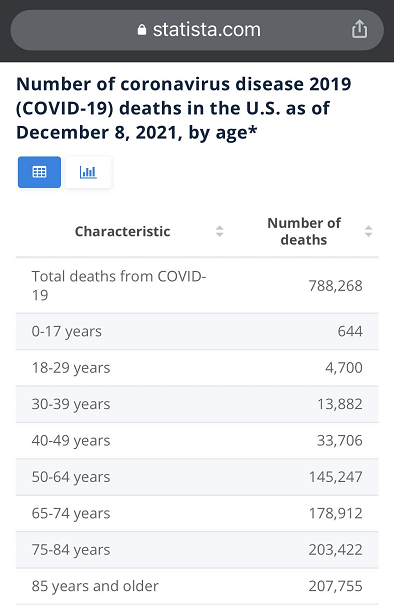Click the lock icon beside statista.com
The width and height of the screenshot is (394, 616).
142,30
